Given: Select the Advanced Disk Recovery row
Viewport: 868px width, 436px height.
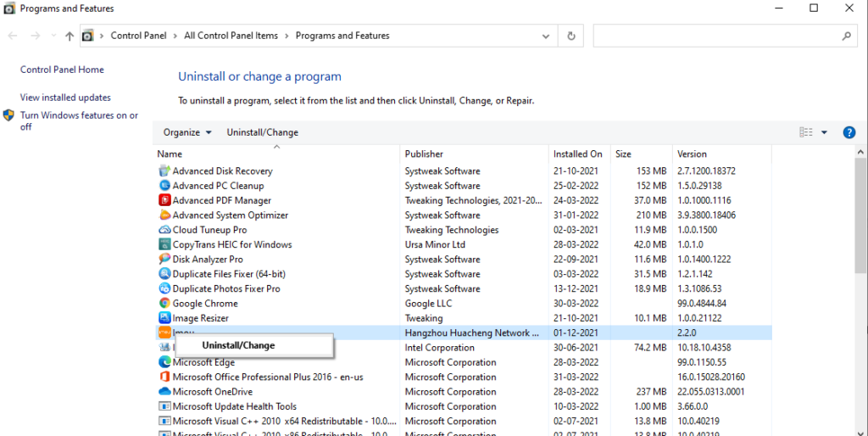Looking at the screenshot, I should click(x=462, y=170).
